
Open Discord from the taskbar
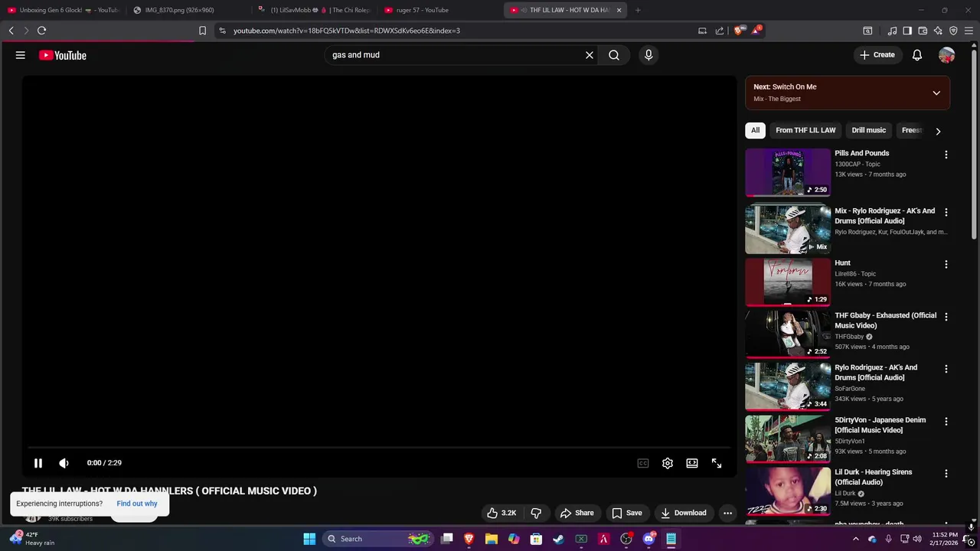tap(649, 539)
